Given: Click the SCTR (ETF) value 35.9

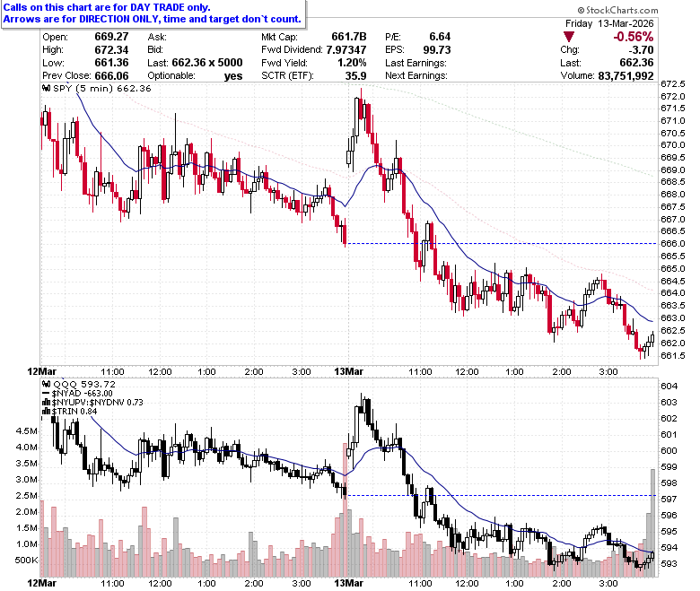Looking at the screenshot, I should (x=355, y=76).
